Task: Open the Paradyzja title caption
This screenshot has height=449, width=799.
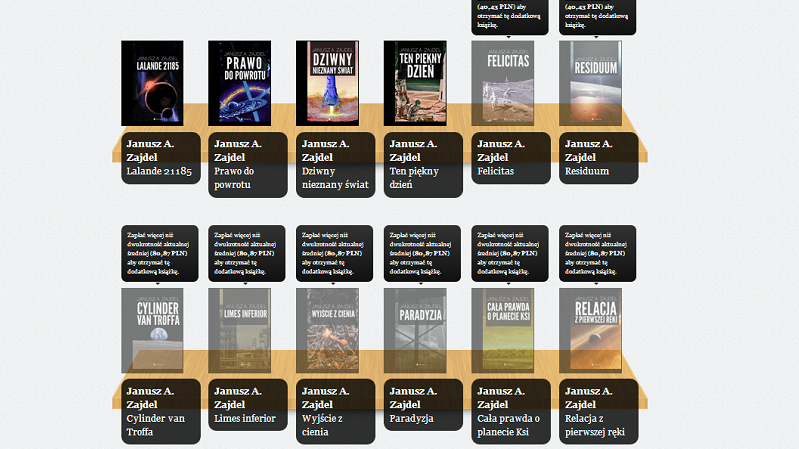Action: [412, 418]
